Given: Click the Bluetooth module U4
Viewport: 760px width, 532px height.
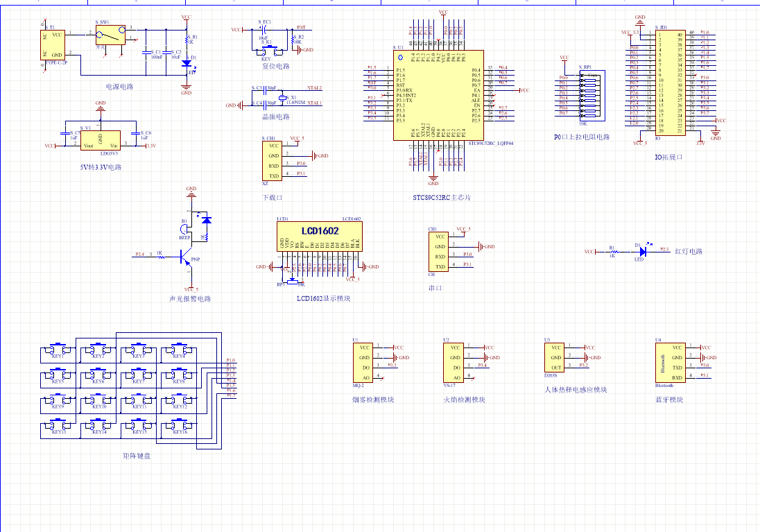Looking at the screenshot, I should click(x=669, y=362).
